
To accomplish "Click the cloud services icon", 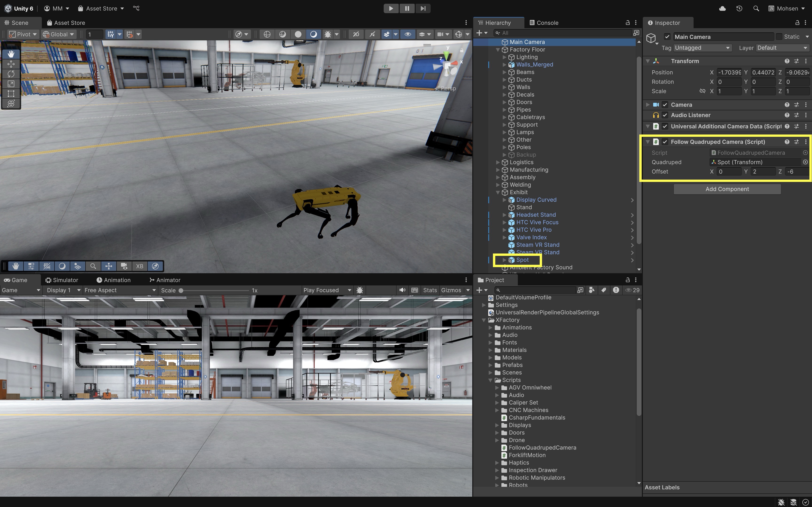I will tap(722, 8).
